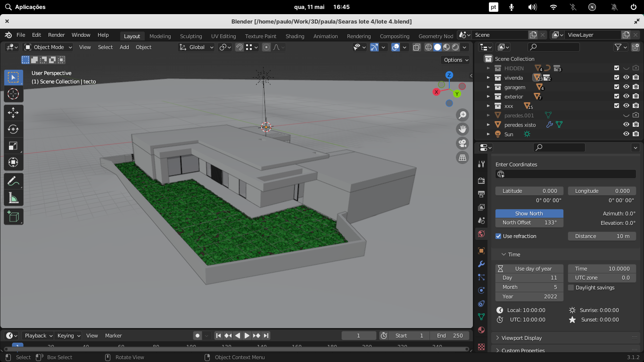Open the Object Mode dropdown
Screen dimensions: 644x362
tap(49, 47)
